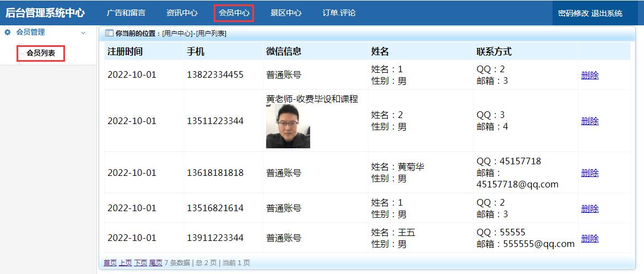Click the 注册时间 column header
This screenshot has width=644, height=274.
[125, 52]
